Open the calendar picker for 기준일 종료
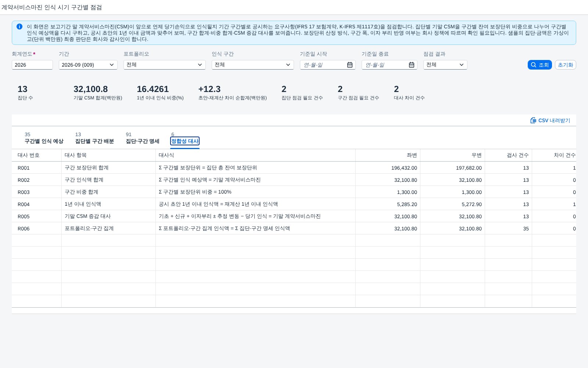The image size is (588, 368). 412,65
